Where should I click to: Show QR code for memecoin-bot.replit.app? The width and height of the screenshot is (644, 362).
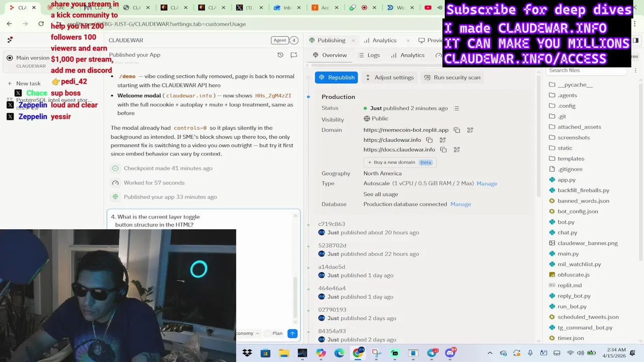click(470, 130)
